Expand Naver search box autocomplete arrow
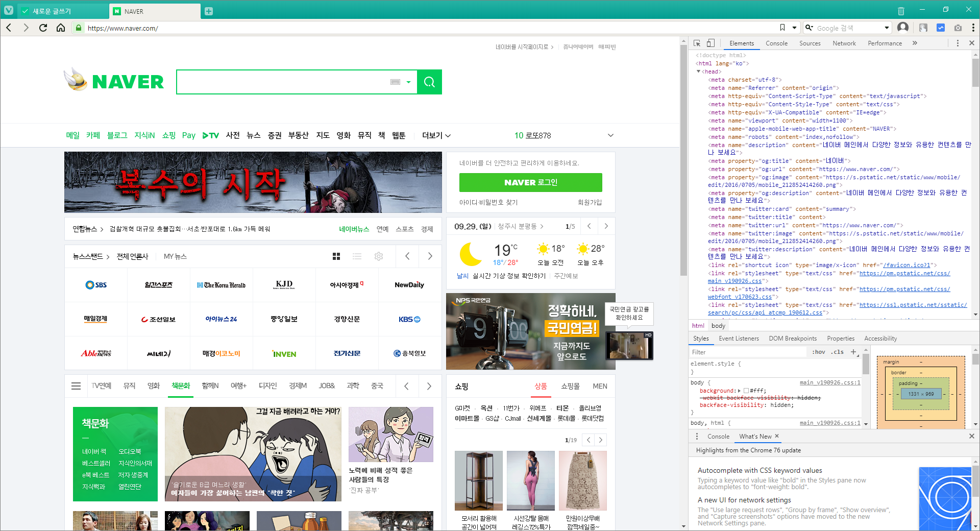This screenshot has width=980, height=531. click(x=408, y=82)
